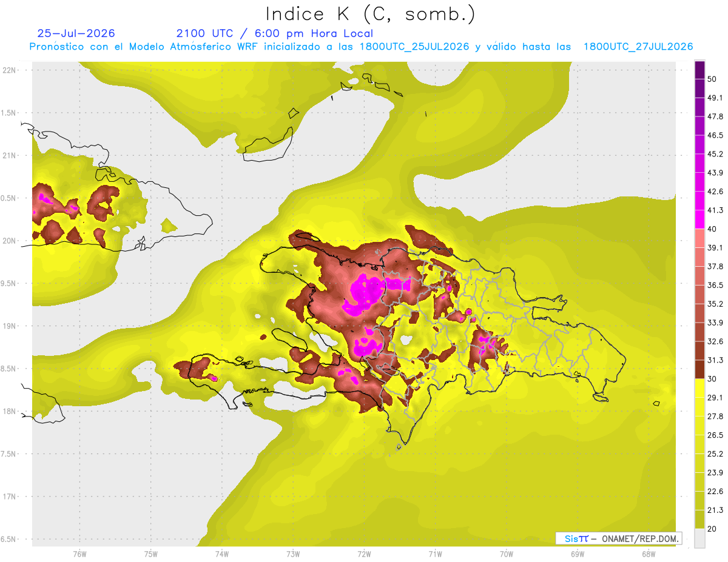The image size is (728, 562).
Task: Click the "25.2" value on the color scale
Action: point(716,454)
